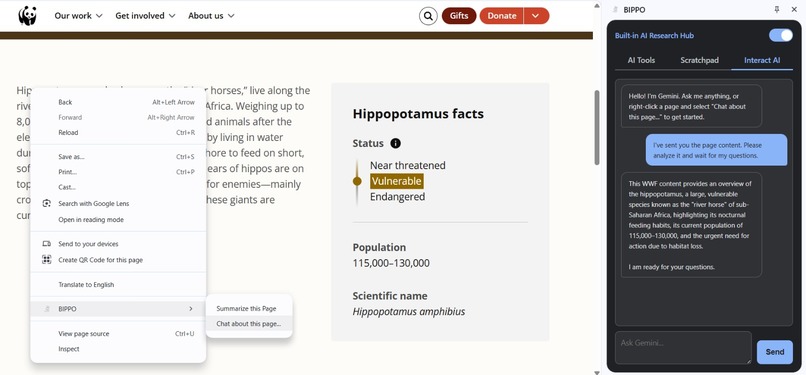
Task: Expand the About us menu
Action: coord(211,16)
